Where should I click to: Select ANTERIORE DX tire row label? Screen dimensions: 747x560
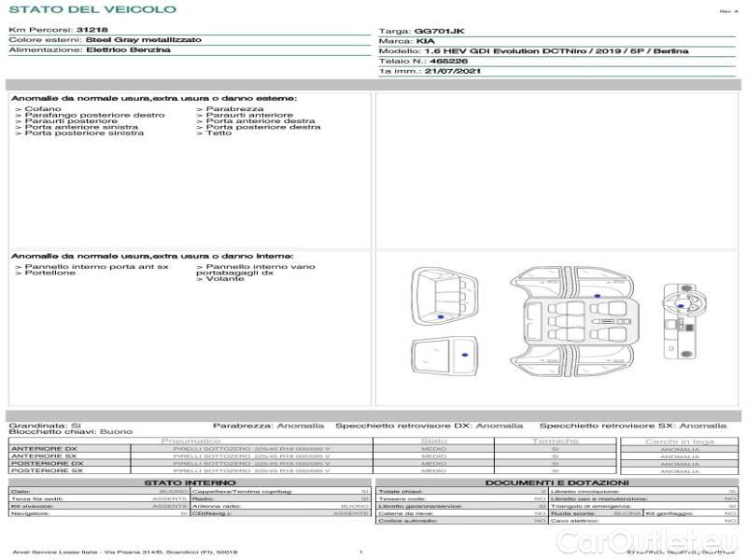pos(44,449)
